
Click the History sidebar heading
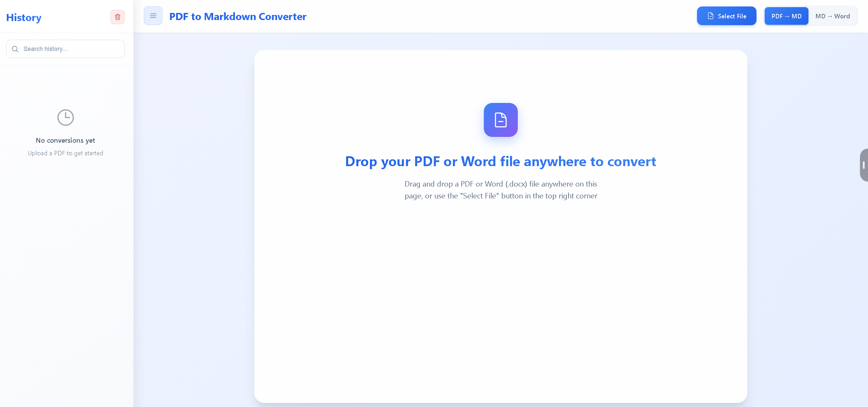(x=24, y=17)
